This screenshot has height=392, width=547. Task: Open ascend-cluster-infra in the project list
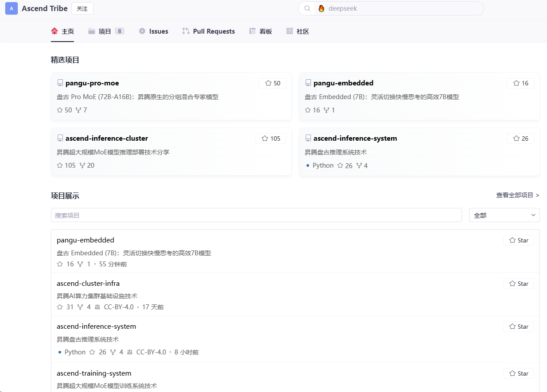point(88,284)
